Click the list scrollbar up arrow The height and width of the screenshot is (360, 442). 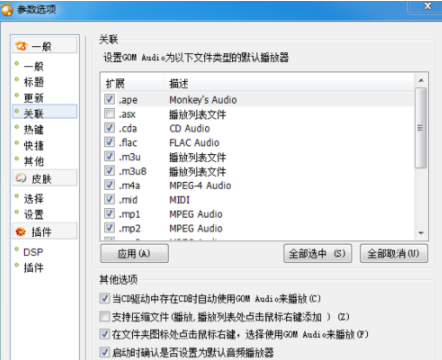[421, 80]
